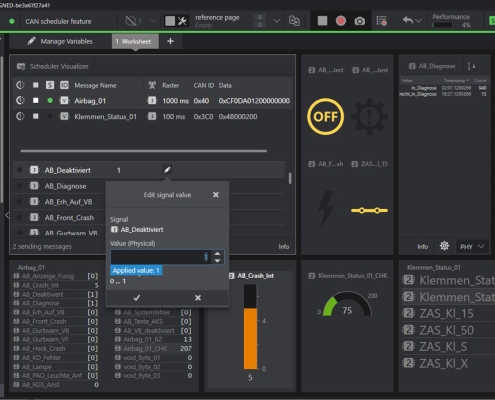Select the AB_Front_Crash signal row

pyautogui.click(x=69, y=218)
